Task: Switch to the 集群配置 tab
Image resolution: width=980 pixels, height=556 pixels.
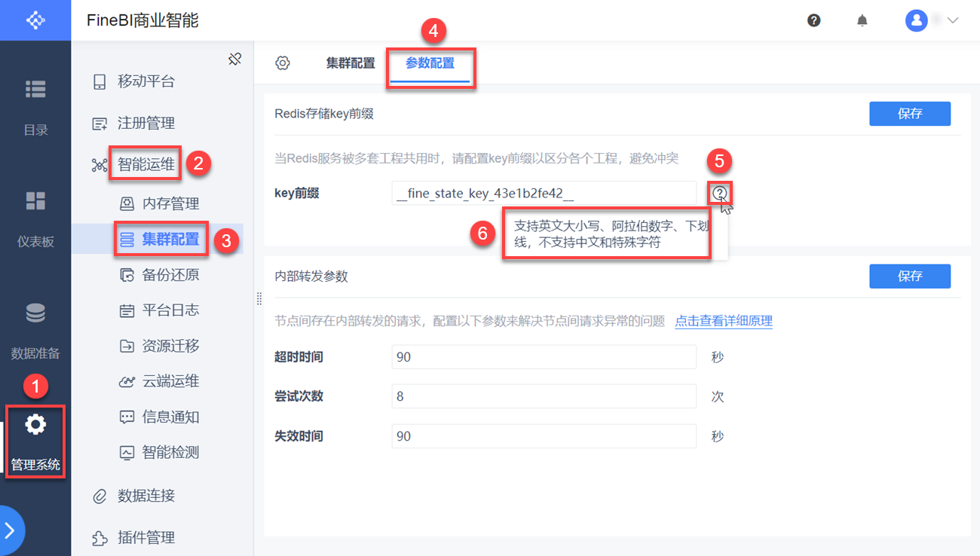Action: click(351, 63)
